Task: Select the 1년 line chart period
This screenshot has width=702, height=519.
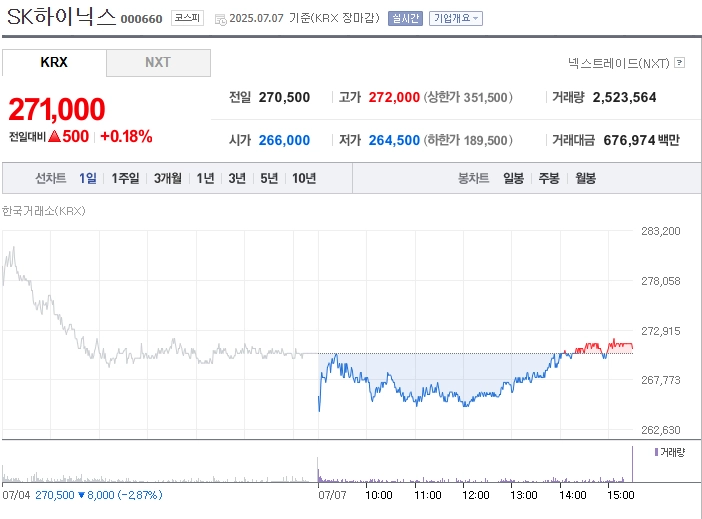Action: point(205,178)
